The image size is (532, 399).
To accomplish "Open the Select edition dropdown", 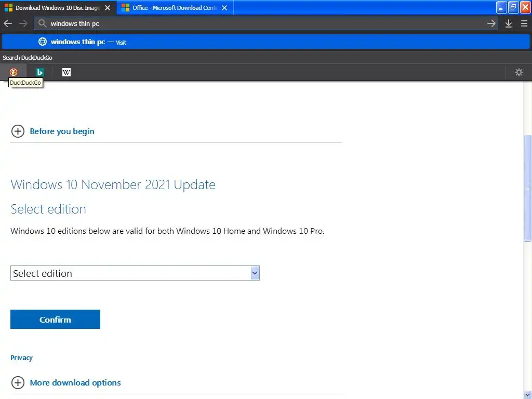I will [135, 273].
